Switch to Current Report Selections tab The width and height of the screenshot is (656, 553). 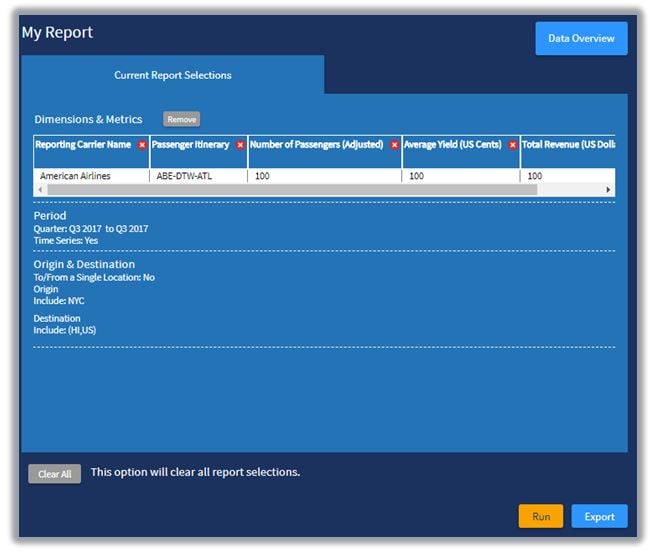[172, 75]
